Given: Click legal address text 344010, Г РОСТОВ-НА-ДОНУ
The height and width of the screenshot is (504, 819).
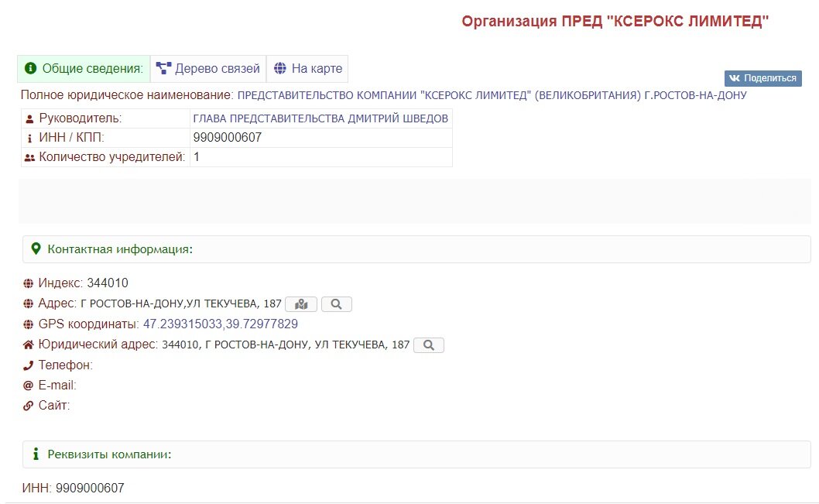Looking at the screenshot, I should pos(286,345).
